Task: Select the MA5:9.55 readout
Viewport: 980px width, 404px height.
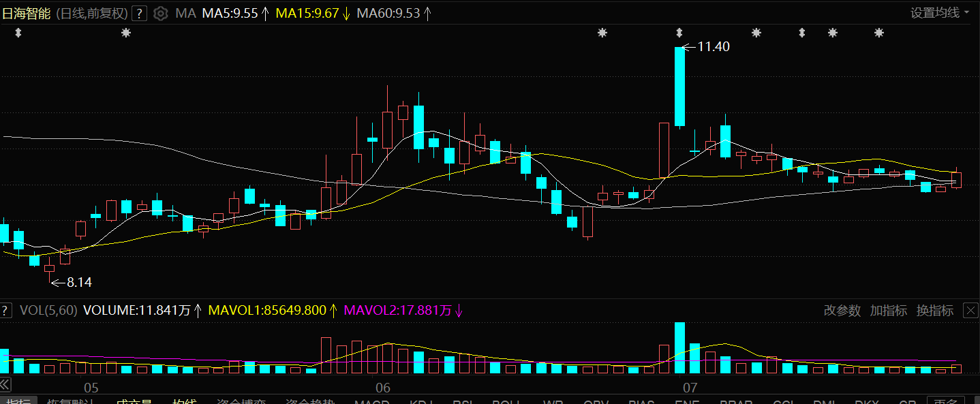Action: [x=230, y=13]
